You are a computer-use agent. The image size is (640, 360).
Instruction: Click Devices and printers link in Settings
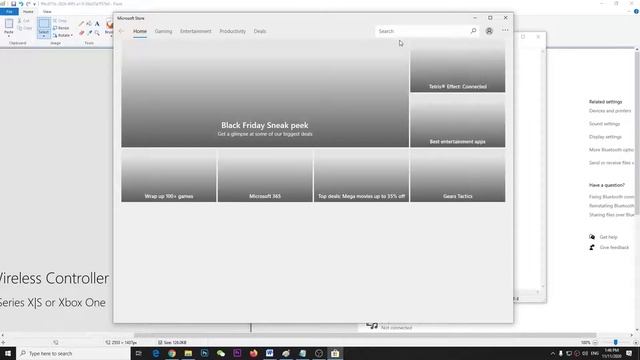(610, 111)
